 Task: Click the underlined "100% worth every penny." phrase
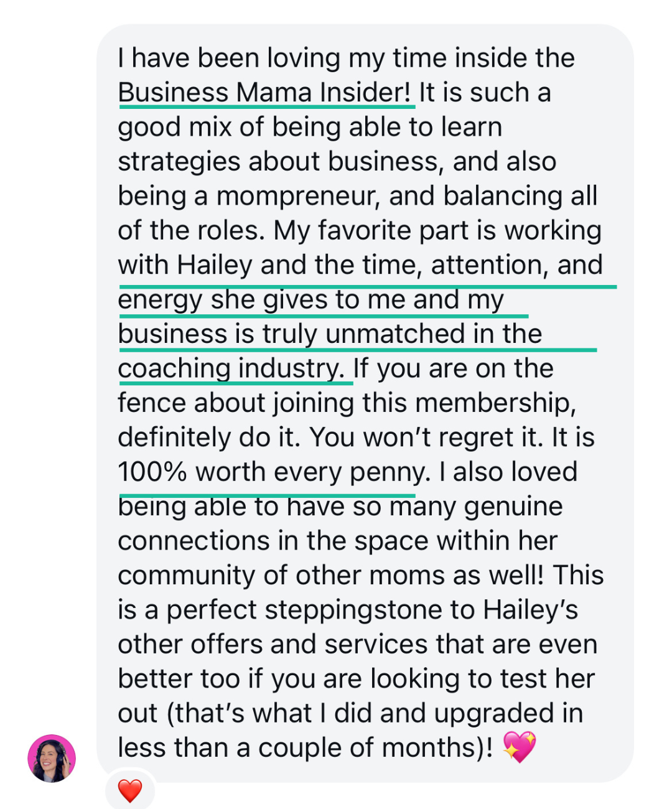tap(274, 472)
